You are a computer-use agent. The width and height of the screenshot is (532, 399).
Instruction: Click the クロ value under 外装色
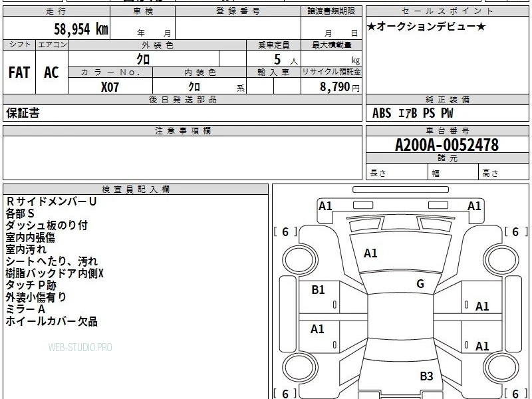click(x=143, y=59)
